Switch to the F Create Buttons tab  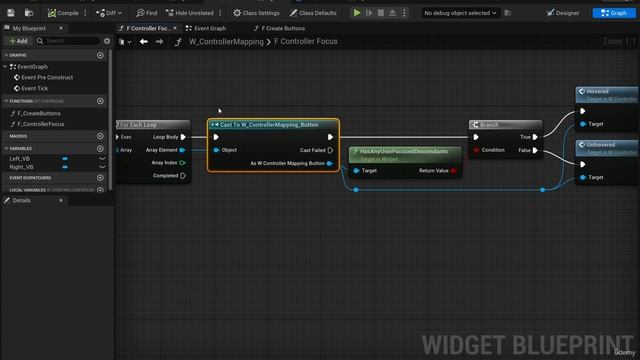(x=279, y=28)
